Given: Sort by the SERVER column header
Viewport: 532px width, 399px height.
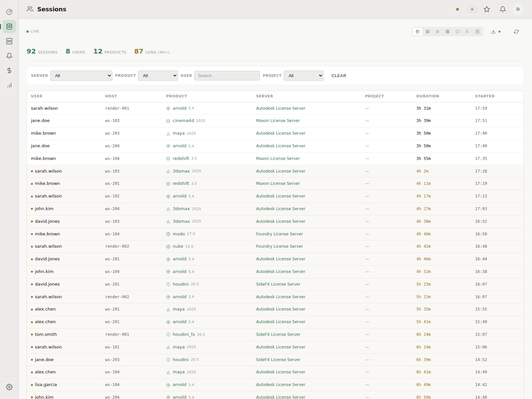Looking at the screenshot, I should point(265,96).
